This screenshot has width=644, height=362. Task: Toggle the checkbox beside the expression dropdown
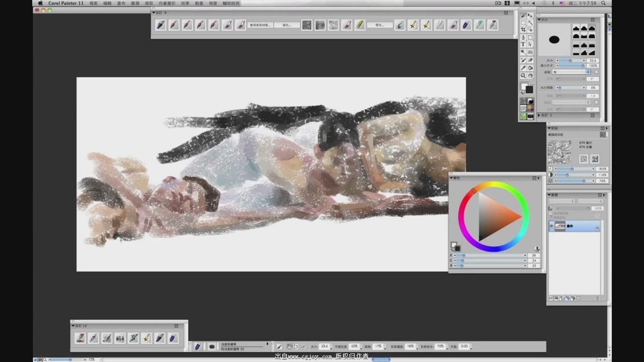596,72
